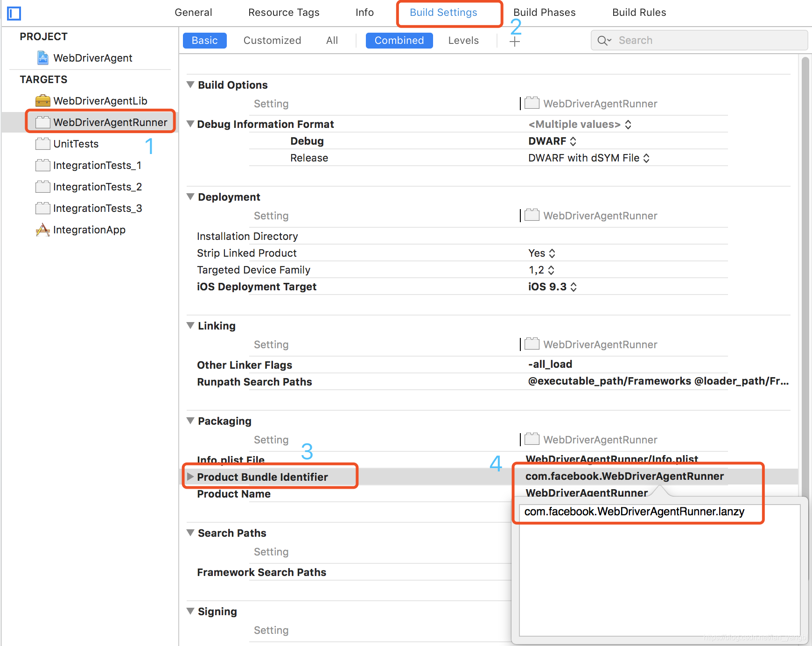This screenshot has width=812, height=646.
Task: Select the IntegrationTests_3 target
Action: click(98, 208)
